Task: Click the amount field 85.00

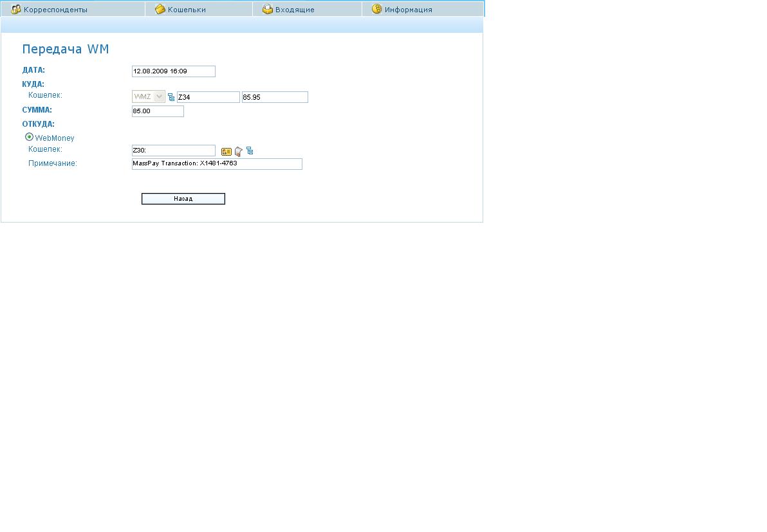Action: 158,111
